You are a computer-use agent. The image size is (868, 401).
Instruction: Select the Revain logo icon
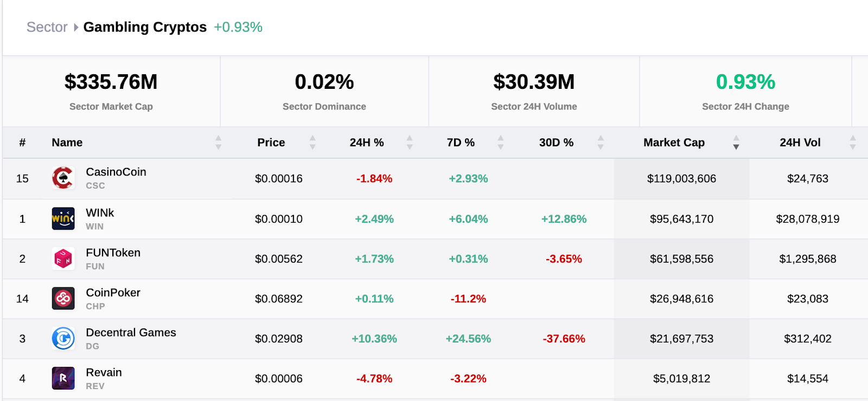coord(63,378)
